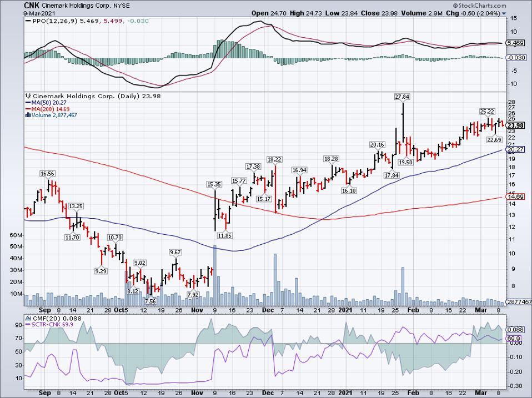The width and height of the screenshot is (532, 398).
Task: Open the StockCharts.com copyright label
Action: (x=479, y=6)
